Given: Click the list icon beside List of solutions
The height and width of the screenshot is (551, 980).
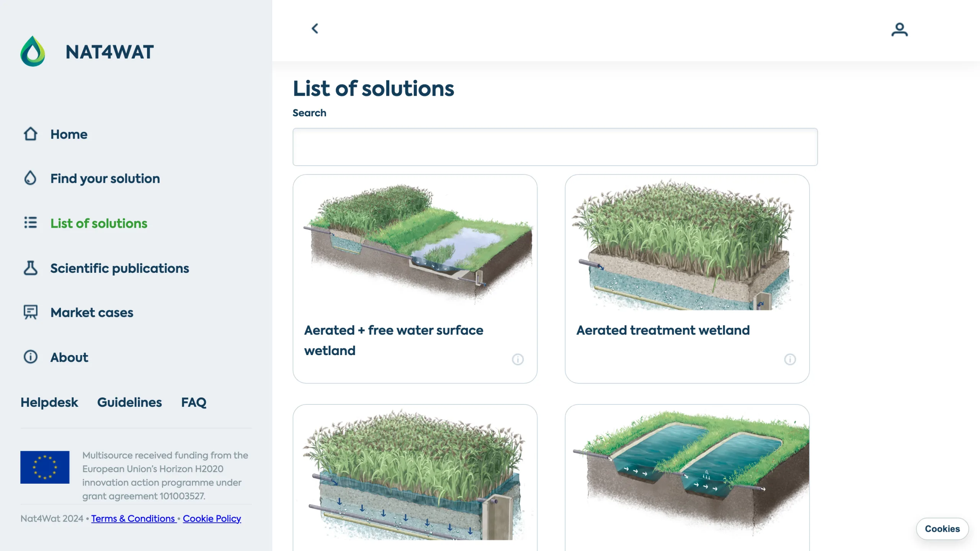Looking at the screenshot, I should tap(31, 223).
